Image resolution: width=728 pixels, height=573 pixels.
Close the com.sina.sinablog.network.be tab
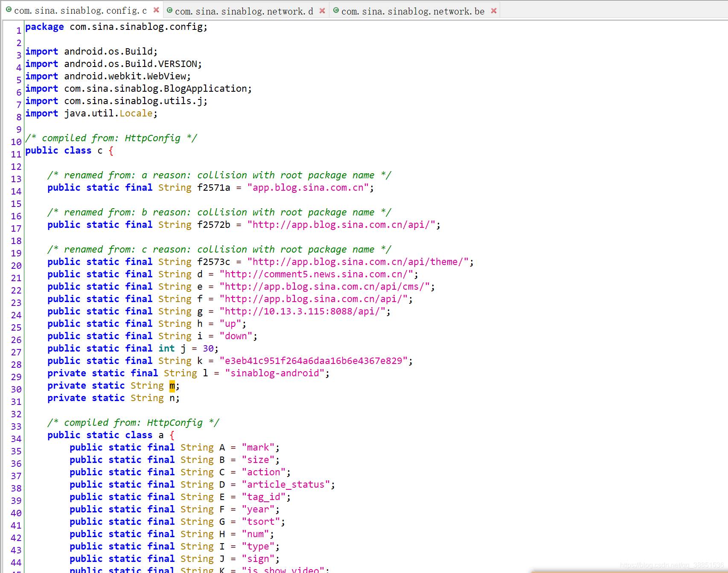[494, 11]
